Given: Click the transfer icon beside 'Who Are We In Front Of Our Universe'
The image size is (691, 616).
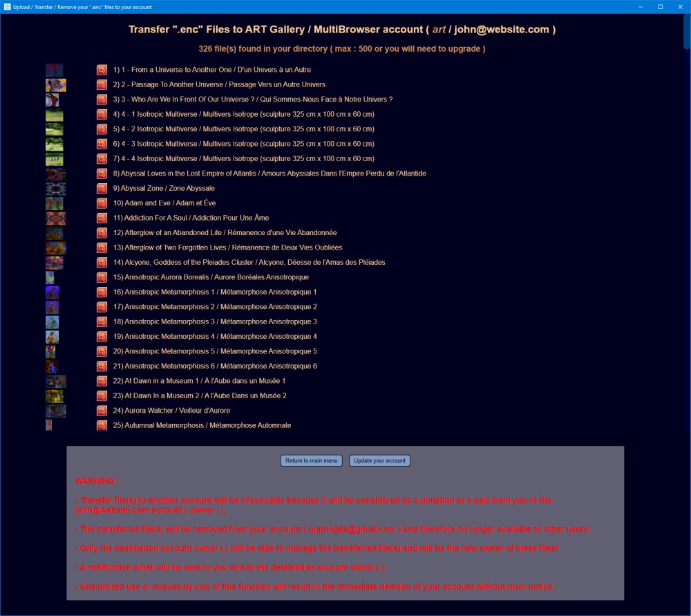Looking at the screenshot, I should [102, 100].
